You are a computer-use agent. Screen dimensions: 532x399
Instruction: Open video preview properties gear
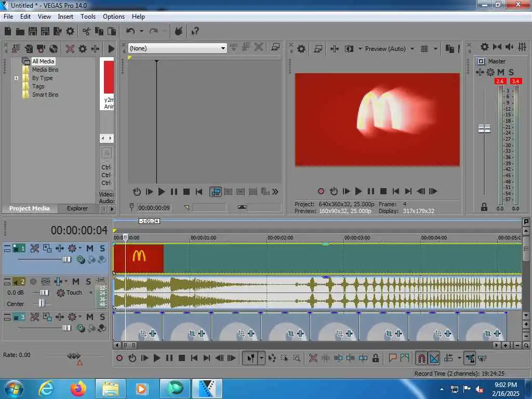[301, 49]
